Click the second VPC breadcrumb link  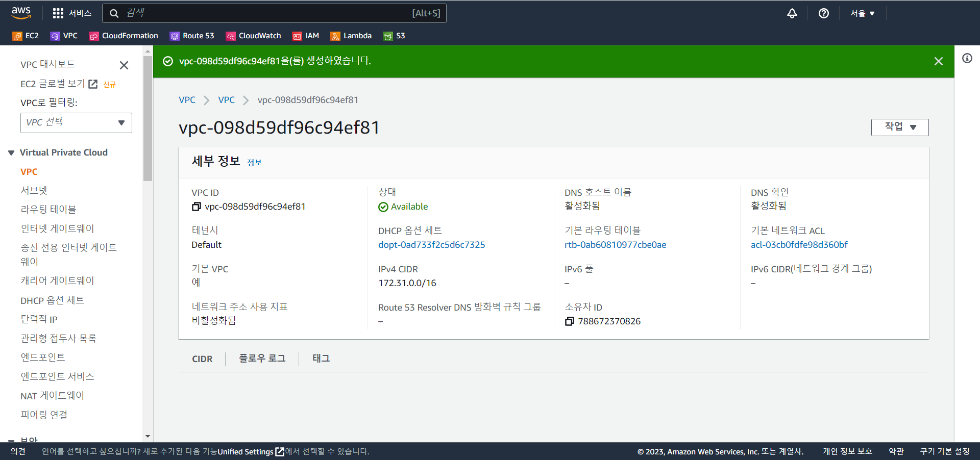pyautogui.click(x=226, y=100)
